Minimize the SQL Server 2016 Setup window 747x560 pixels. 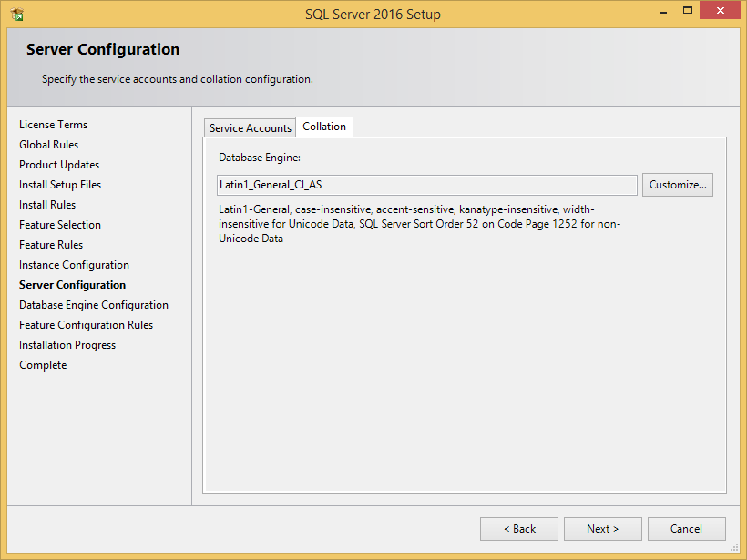coord(662,11)
